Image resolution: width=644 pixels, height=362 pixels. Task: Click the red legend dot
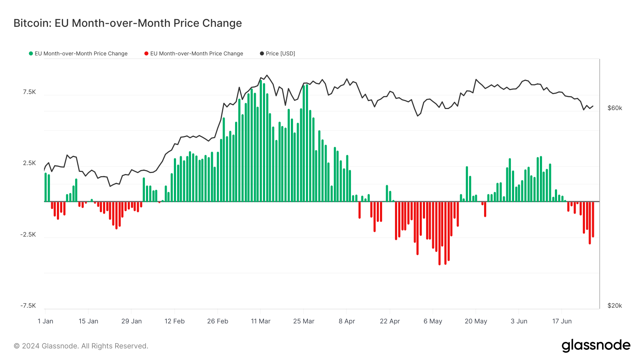146,54
